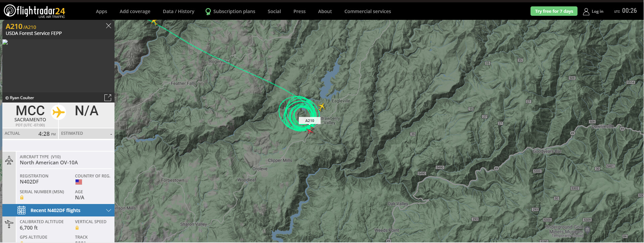Open the Apps menu

101,11
